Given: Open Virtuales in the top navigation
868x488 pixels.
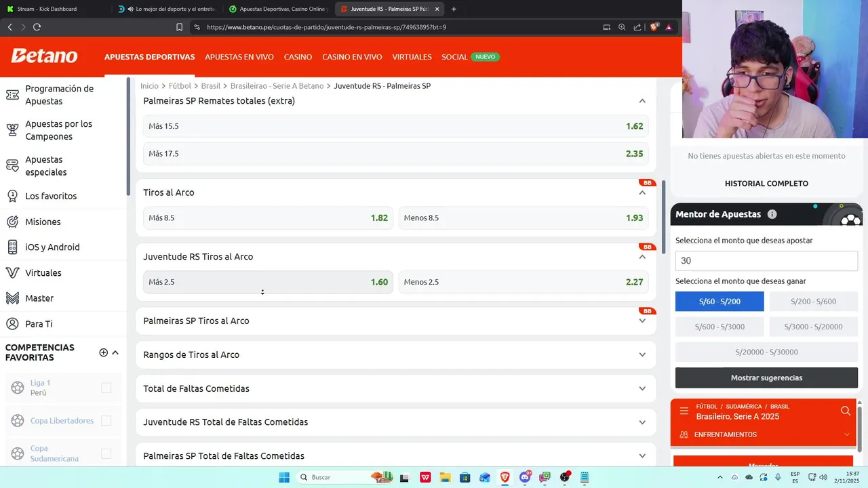Looking at the screenshot, I should pos(412,57).
